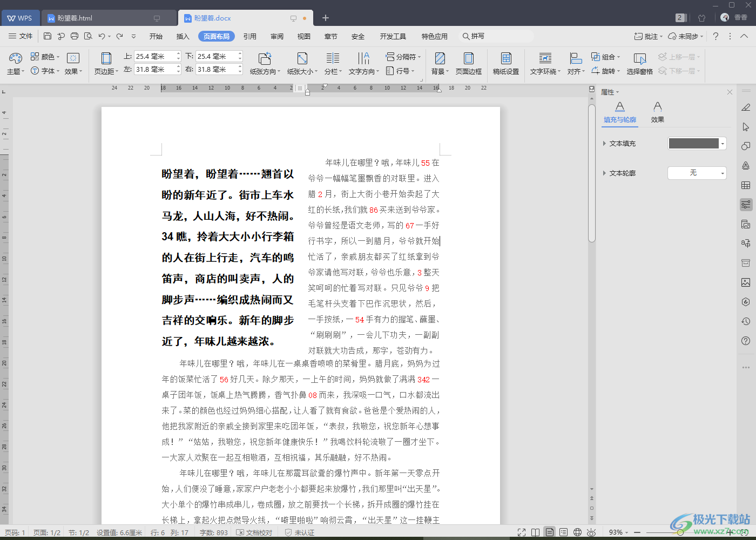
Task: Click the 对齐 align icon
Action: click(x=576, y=58)
